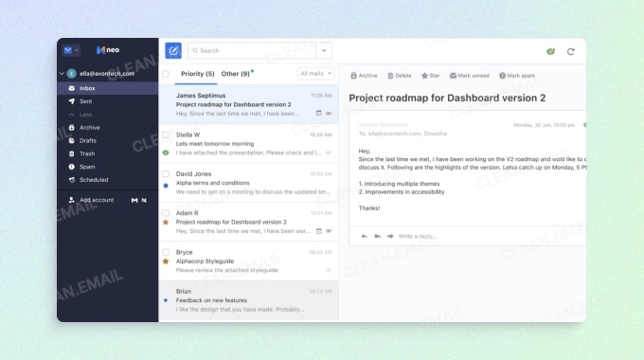Toggle the star on Bryce email
The image size is (644, 360).
(166, 261)
